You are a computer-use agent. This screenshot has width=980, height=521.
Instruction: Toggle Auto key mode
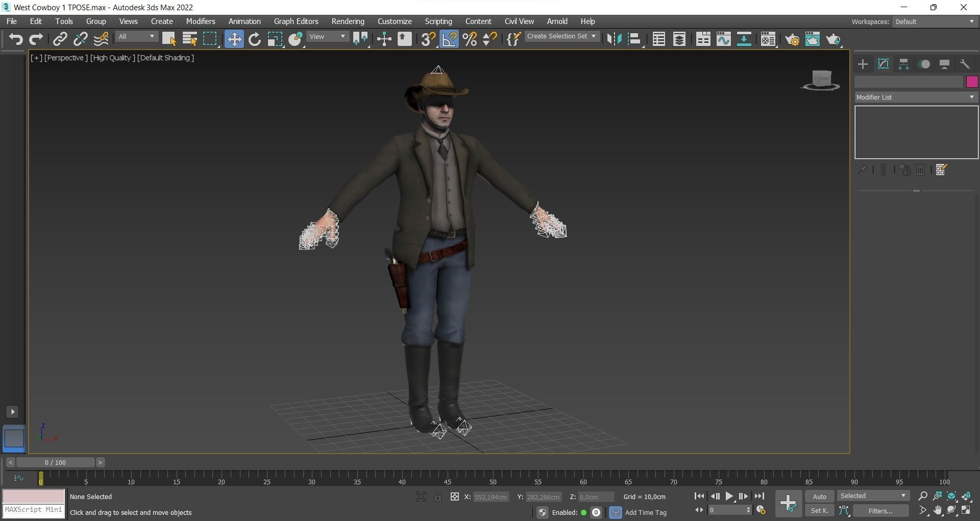[819, 496]
